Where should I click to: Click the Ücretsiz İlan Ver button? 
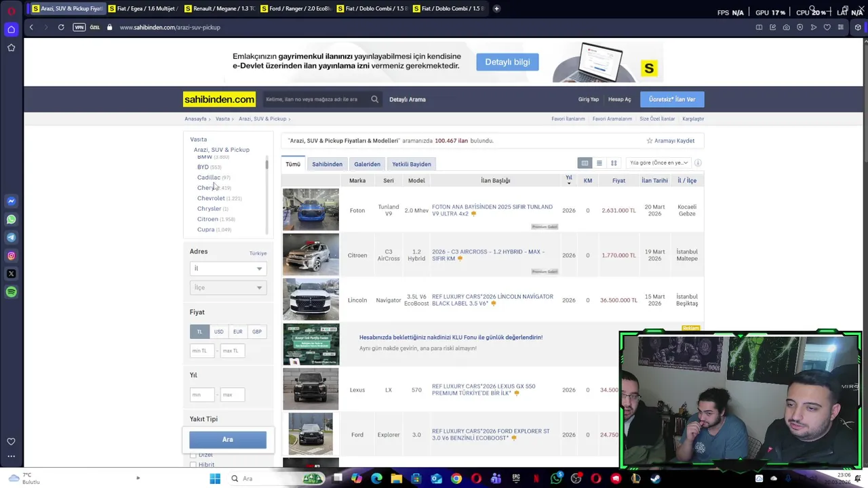(x=672, y=99)
